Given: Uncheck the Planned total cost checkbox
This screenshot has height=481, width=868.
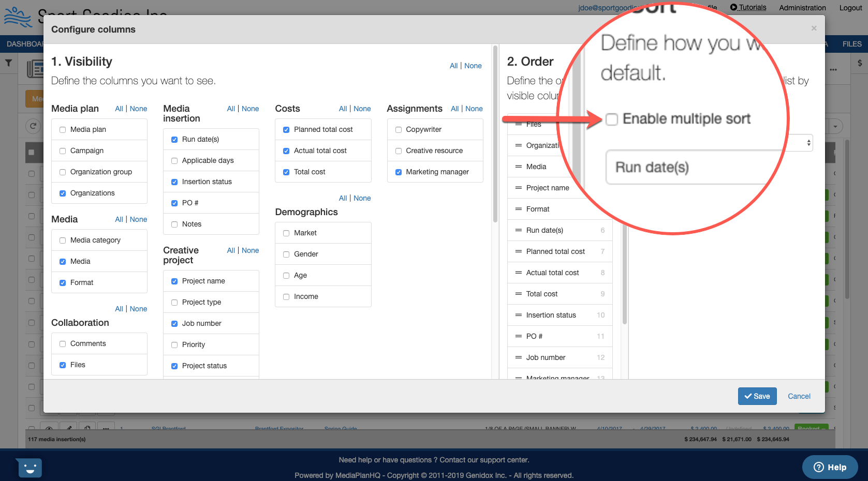Looking at the screenshot, I should pyautogui.click(x=286, y=130).
